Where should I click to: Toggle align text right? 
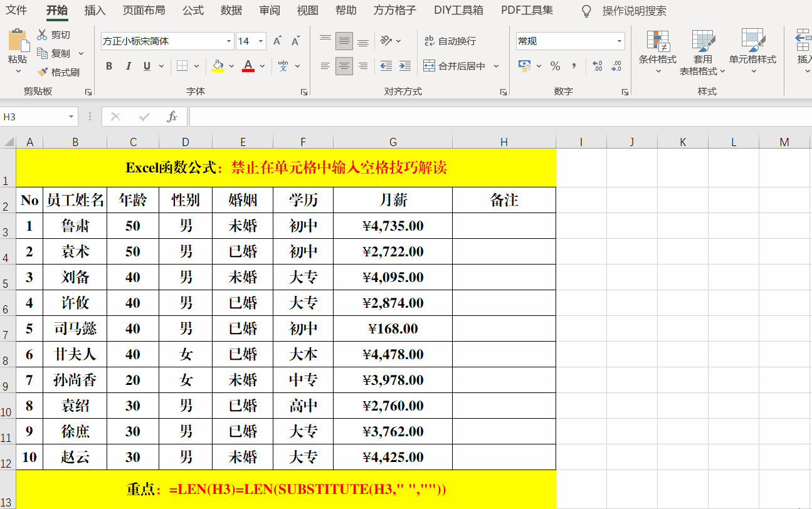[x=363, y=66]
